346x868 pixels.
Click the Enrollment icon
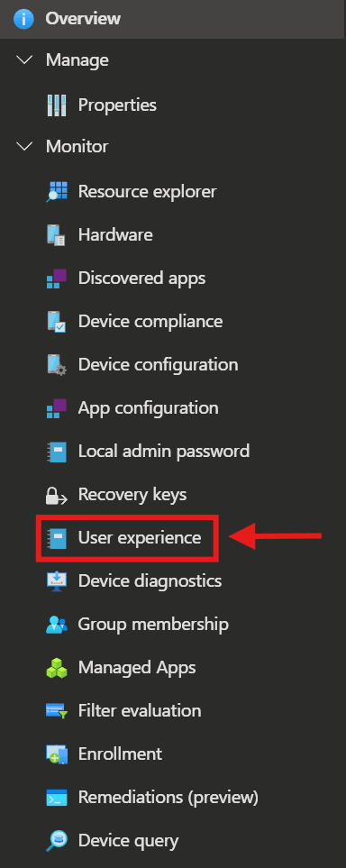(x=57, y=754)
